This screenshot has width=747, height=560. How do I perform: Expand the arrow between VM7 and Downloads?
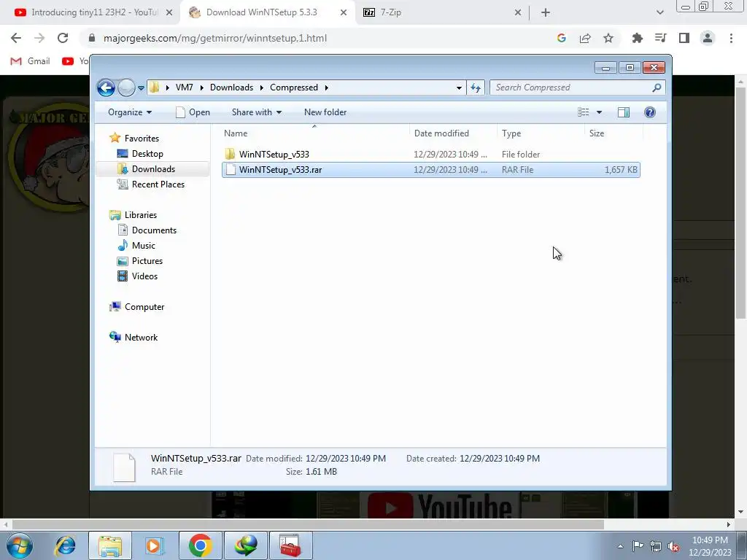(x=201, y=87)
